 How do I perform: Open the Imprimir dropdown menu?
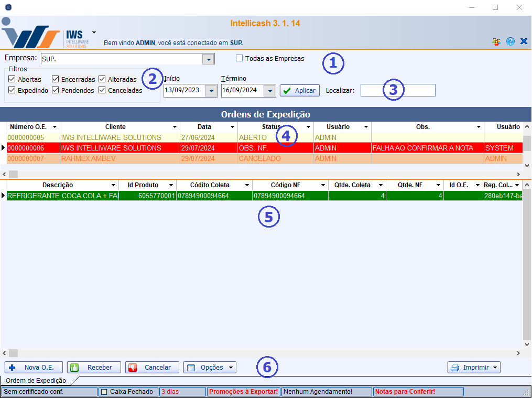(474, 368)
